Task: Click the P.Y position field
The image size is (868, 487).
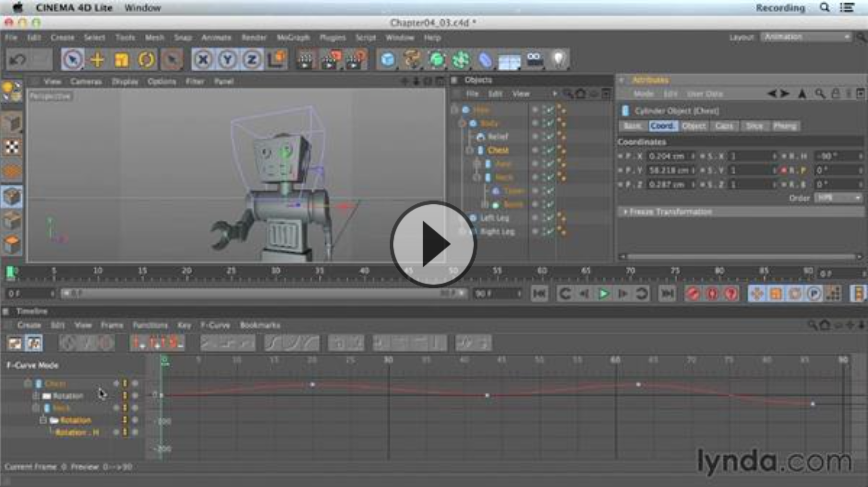Action: 670,170
